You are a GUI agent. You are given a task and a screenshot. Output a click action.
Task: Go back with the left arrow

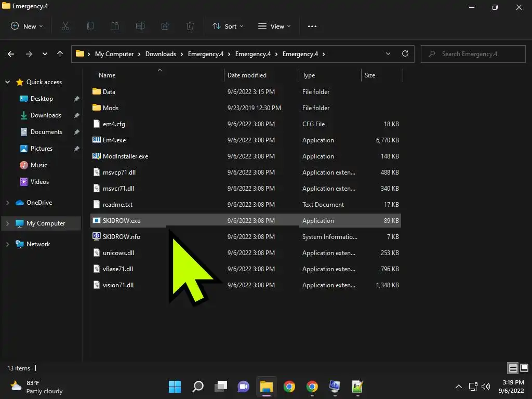click(x=11, y=54)
